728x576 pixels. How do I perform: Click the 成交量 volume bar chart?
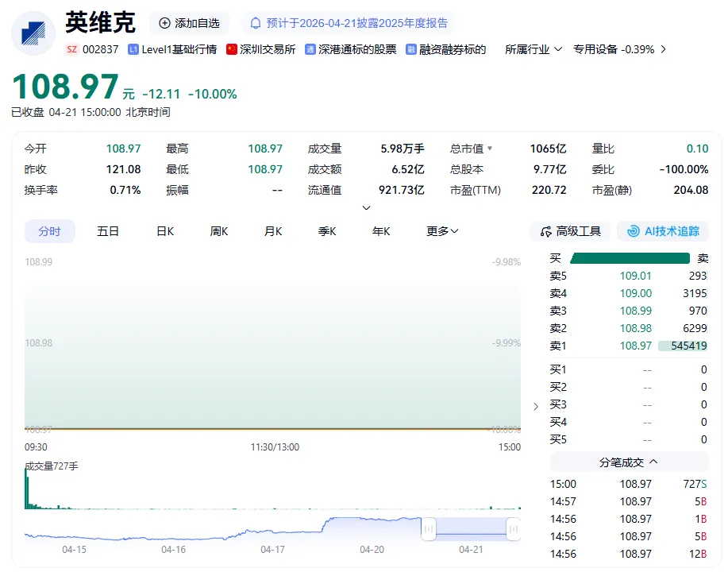tap(272, 489)
